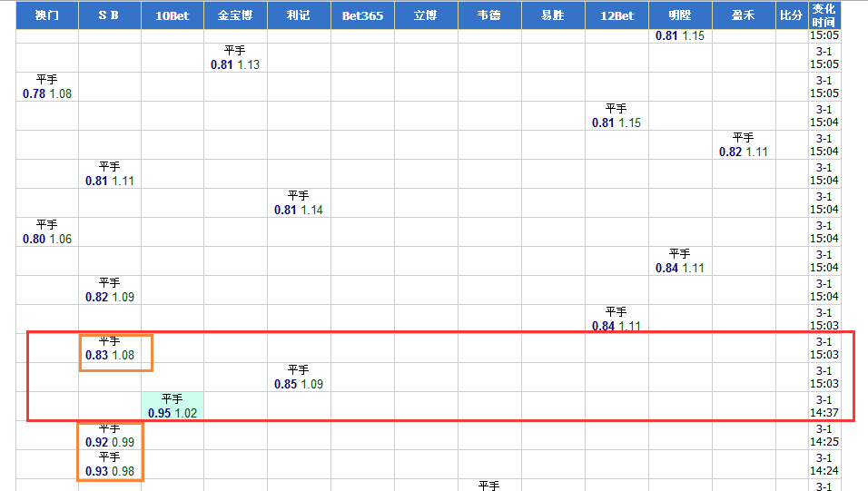Viewport: 868px width, 491px height.
Task: Select the 12Bet column header
Action: coord(616,15)
